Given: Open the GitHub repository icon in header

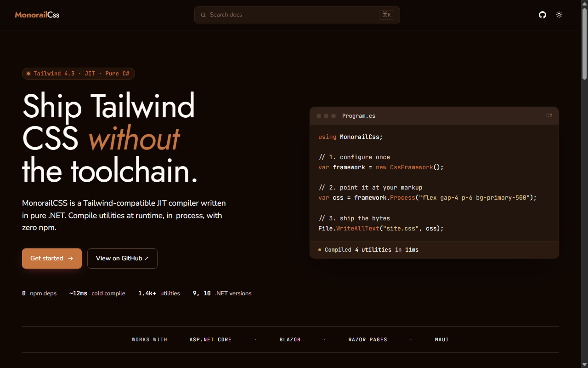Looking at the screenshot, I should pyautogui.click(x=543, y=15).
